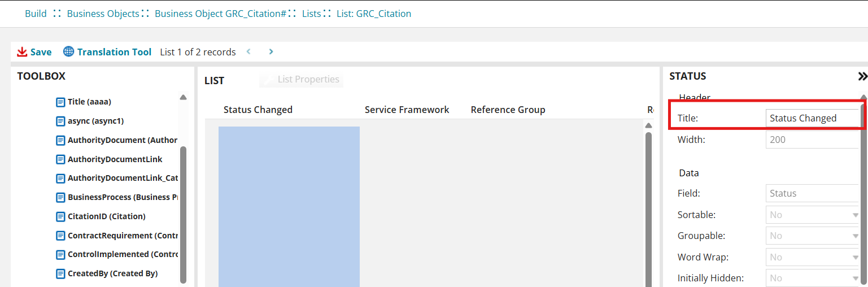Collapse the Status panel double-chevron
This screenshot has width=868, height=287.
(862, 76)
